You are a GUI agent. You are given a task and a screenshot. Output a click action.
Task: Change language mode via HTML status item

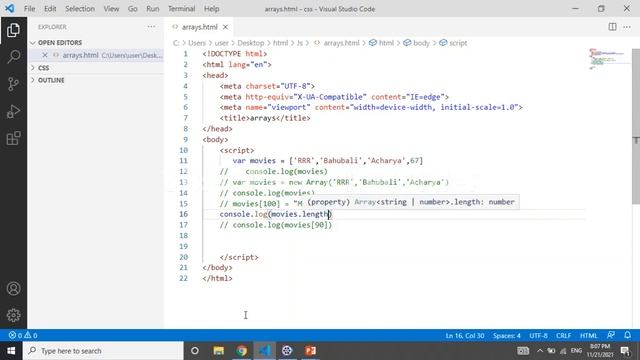click(x=589, y=336)
